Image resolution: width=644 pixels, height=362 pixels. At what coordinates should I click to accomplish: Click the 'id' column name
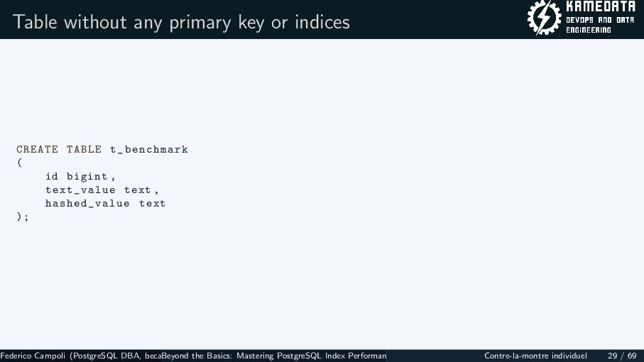(x=52, y=176)
